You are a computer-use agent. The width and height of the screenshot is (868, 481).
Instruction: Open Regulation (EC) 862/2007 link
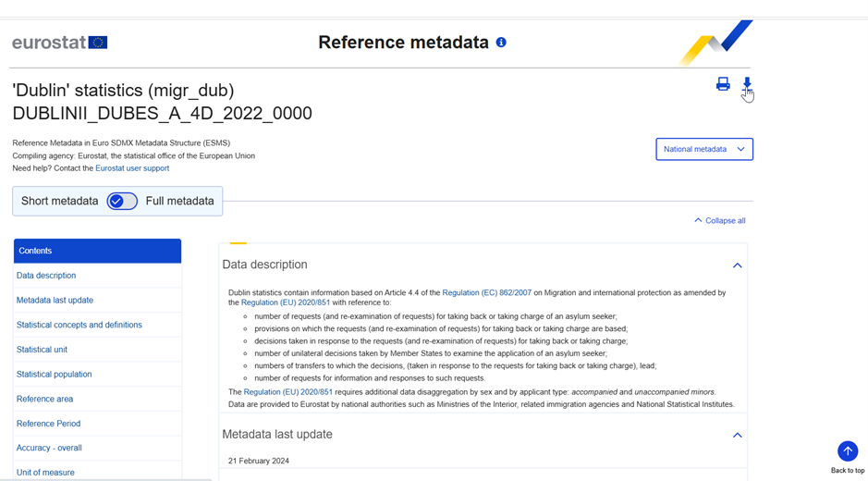(486, 292)
